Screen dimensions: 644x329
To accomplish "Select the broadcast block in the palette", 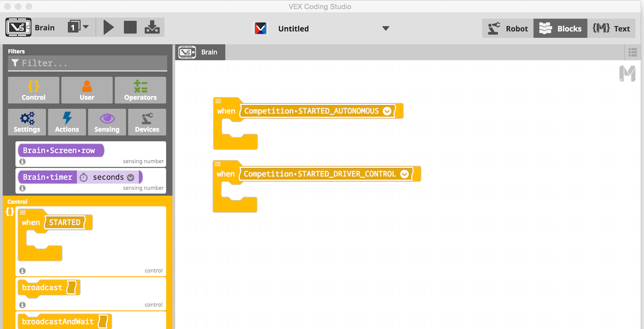I will (x=42, y=287).
